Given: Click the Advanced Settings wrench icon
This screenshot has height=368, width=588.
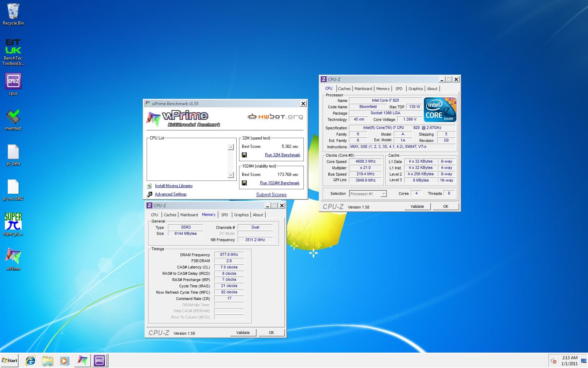Looking at the screenshot, I should (x=149, y=194).
